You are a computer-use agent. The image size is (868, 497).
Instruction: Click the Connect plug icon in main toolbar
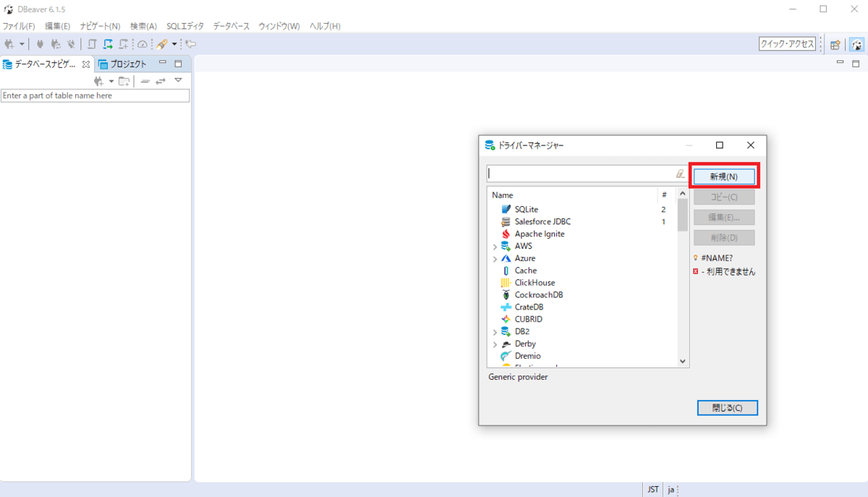click(x=40, y=44)
